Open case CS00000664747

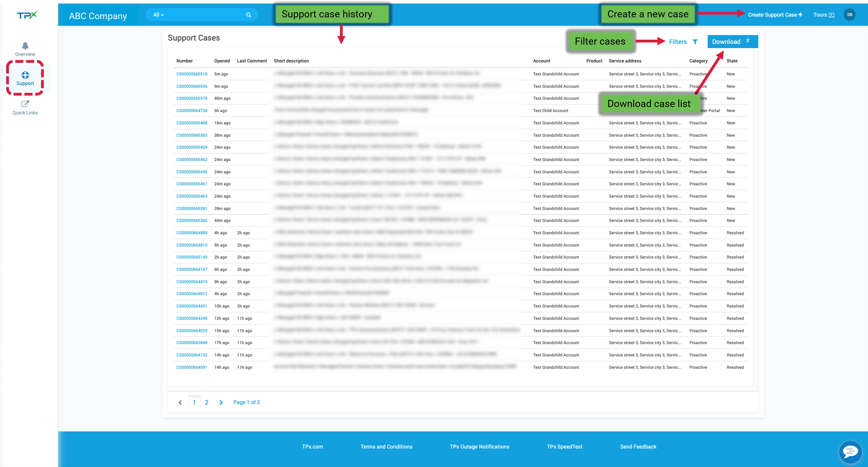[x=192, y=269]
